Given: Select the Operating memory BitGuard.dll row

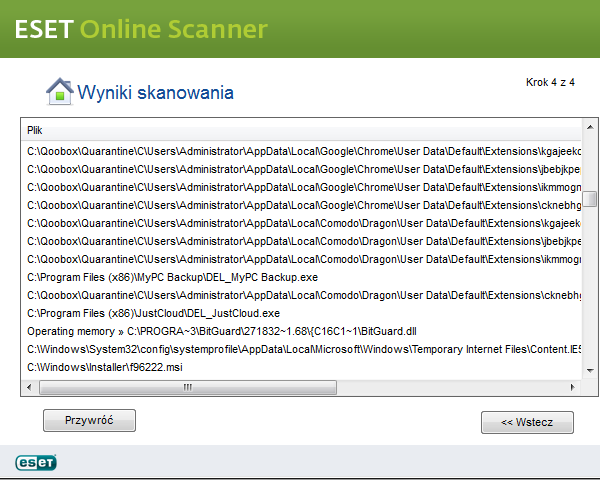Looking at the screenshot, I should (x=302, y=331).
